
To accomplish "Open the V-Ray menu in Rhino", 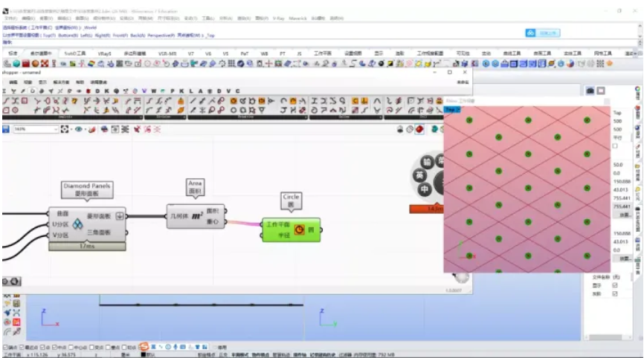I will tap(278, 19).
